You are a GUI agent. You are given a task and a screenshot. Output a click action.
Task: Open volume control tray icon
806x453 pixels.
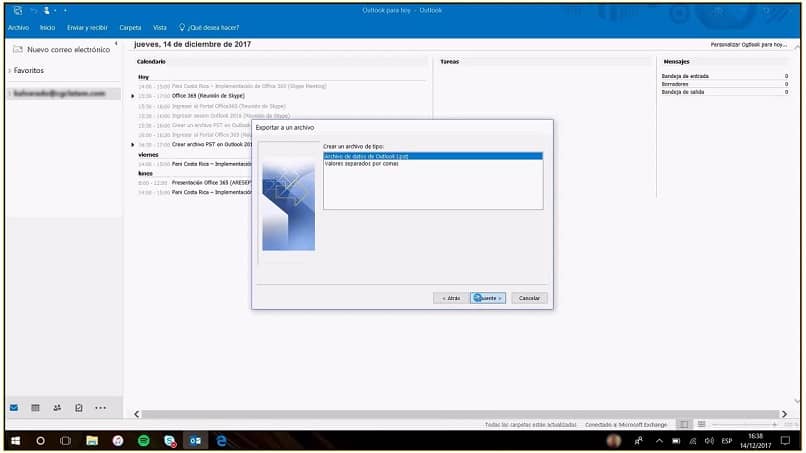(x=709, y=441)
